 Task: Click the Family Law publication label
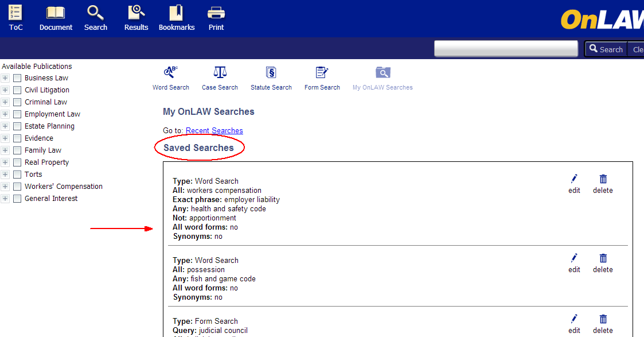[x=42, y=150]
